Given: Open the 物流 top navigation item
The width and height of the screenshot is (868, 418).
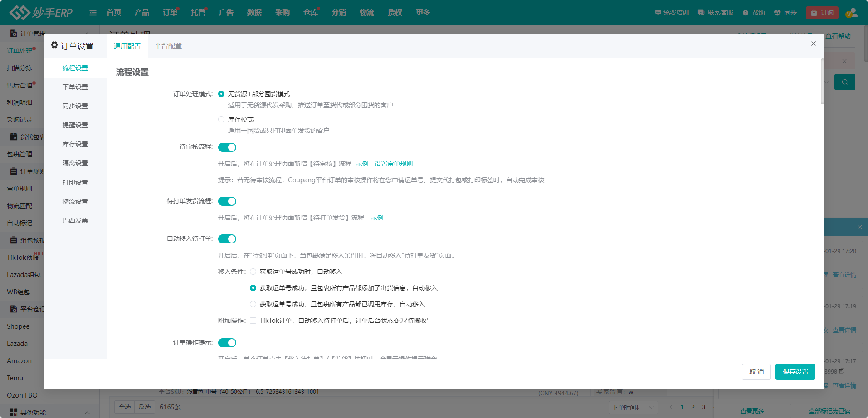Looking at the screenshot, I should pos(367,13).
